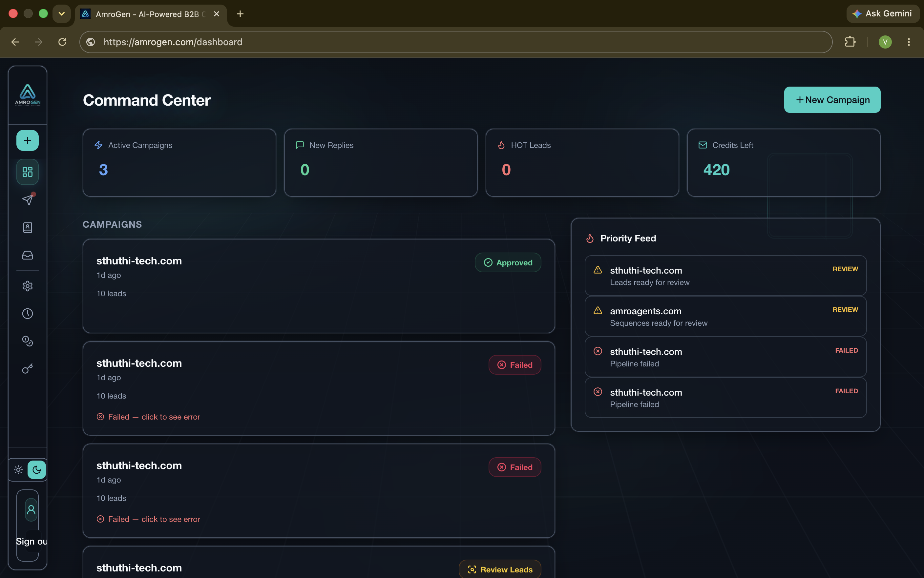Open the dashboard grid icon in sidebar

coord(28,172)
